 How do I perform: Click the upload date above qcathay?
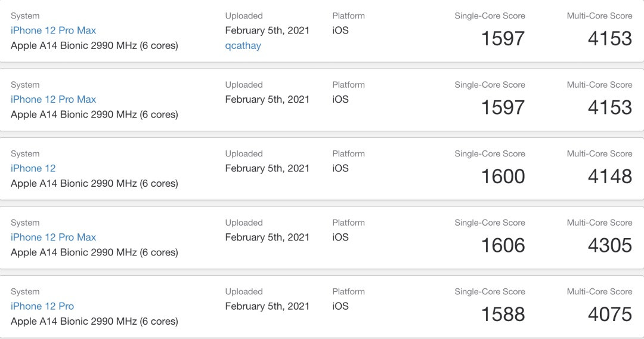(x=267, y=30)
